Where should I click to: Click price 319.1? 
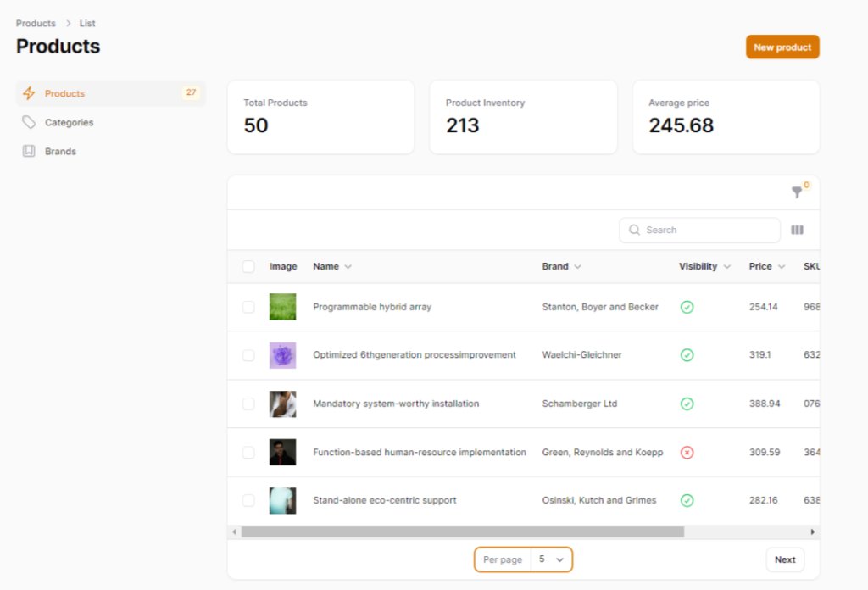click(760, 355)
